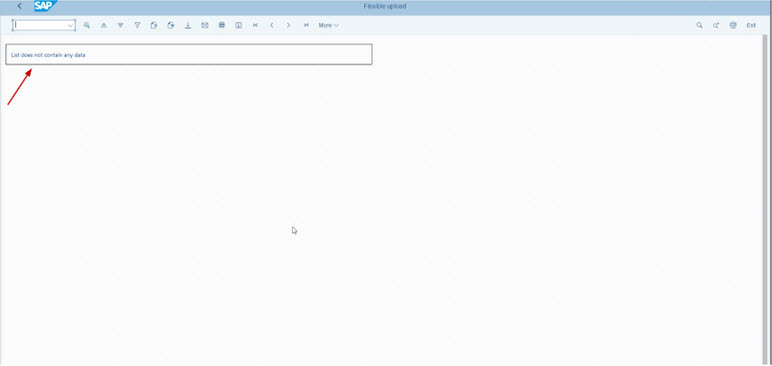This screenshot has width=772, height=366.
Task: Click the 'Flexible upload' title text
Action: click(x=385, y=6)
